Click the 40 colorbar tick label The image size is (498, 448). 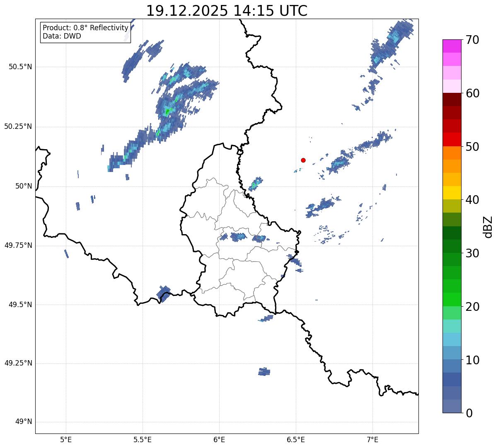473,200
